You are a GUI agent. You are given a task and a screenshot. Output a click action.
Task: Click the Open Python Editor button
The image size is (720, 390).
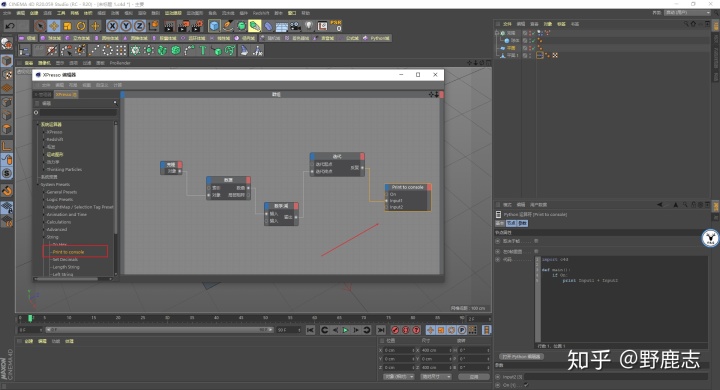click(x=522, y=356)
